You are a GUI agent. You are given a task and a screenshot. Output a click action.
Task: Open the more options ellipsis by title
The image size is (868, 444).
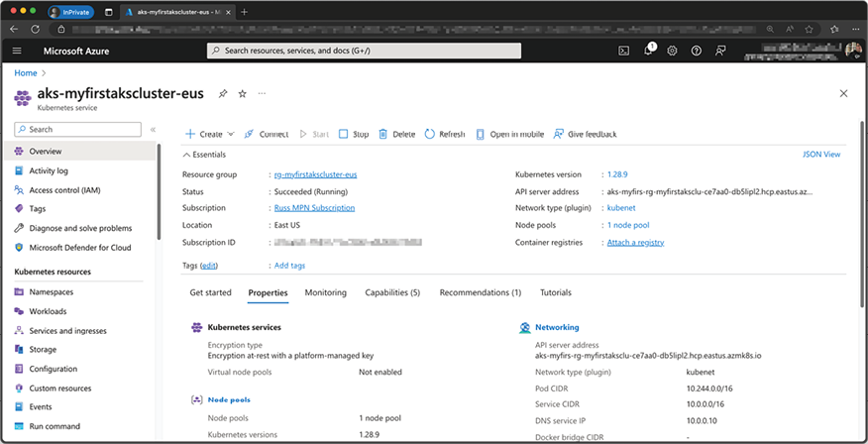coord(262,93)
